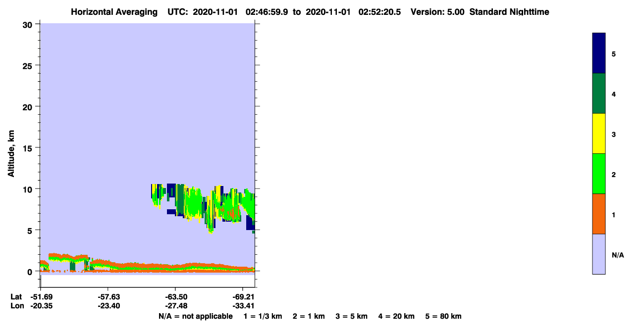644x330 pixels.
Task: Click the bright green colorbar segment labeled 2
Action: coord(599,174)
